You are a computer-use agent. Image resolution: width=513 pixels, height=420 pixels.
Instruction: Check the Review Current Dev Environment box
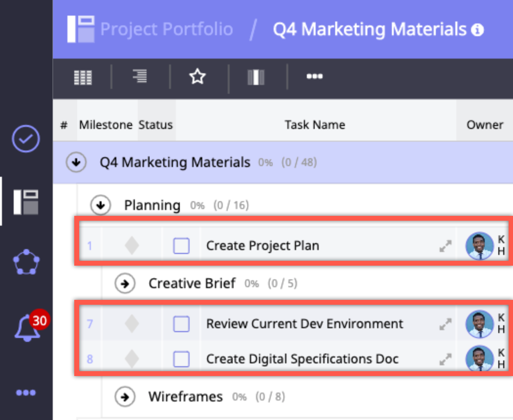(x=181, y=324)
